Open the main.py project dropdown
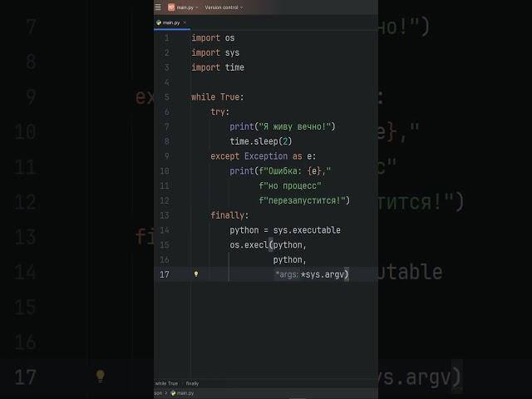Viewport: 532px width, 399px height. click(x=187, y=7)
